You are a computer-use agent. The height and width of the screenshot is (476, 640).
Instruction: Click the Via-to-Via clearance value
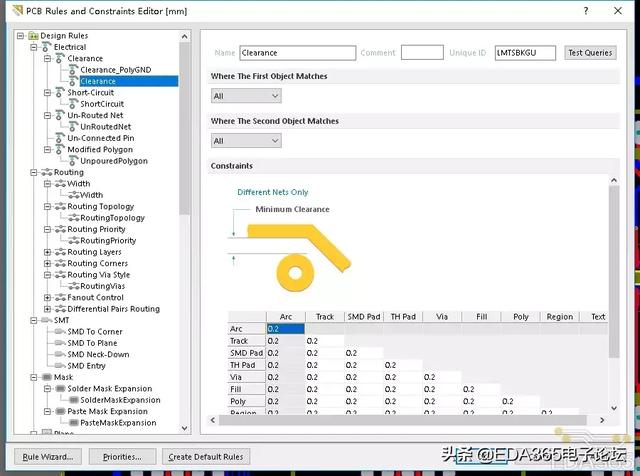click(429, 377)
